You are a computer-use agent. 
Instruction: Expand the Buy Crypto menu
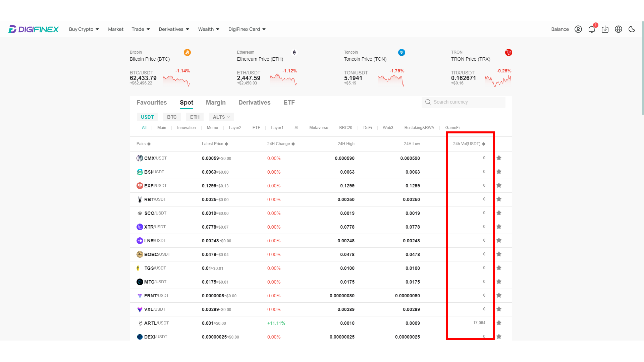click(x=84, y=29)
